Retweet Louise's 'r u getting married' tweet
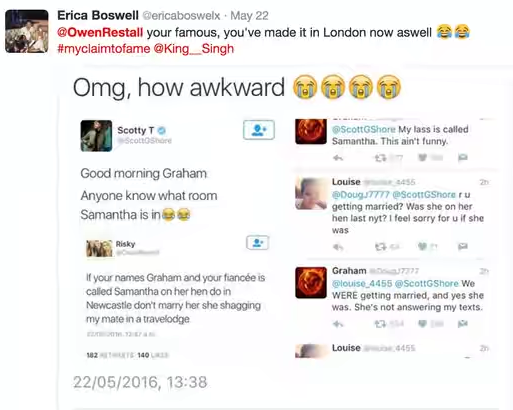513x410 pixels. coord(380,247)
